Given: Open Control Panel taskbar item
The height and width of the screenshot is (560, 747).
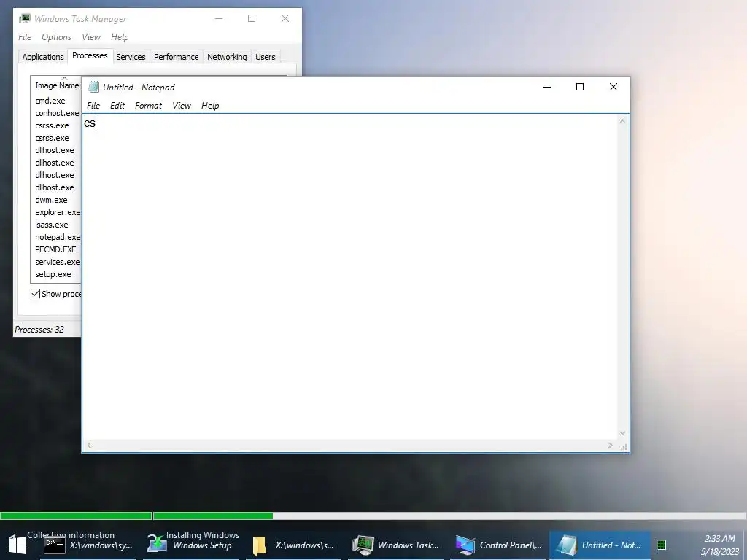Looking at the screenshot, I should (x=498, y=545).
